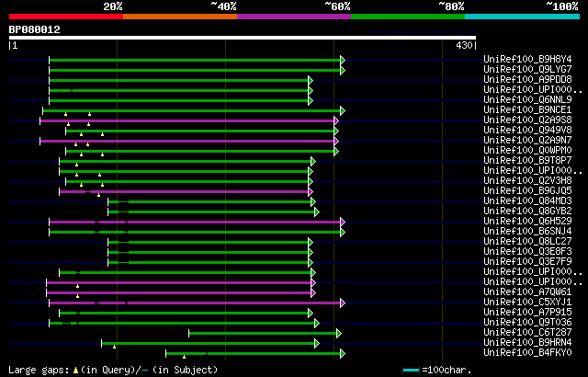The image size is (588, 377).
Task: Click the purple alignment bar for B9GJQ5
Action: [184, 191]
